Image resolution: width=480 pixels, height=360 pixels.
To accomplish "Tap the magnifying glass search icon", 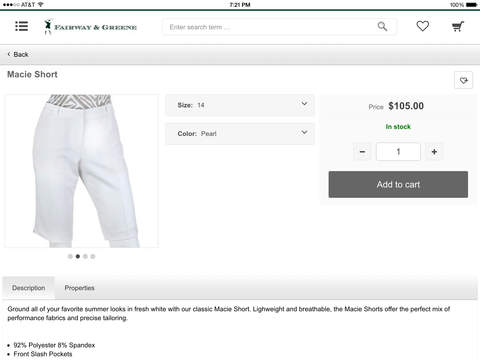I will point(382,26).
